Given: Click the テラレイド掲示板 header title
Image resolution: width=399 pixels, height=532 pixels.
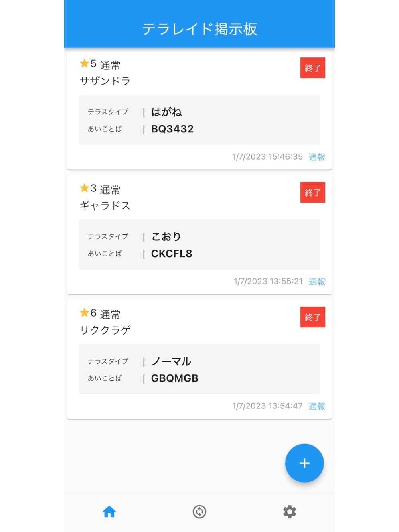Looking at the screenshot, I should (x=199, y=29).
